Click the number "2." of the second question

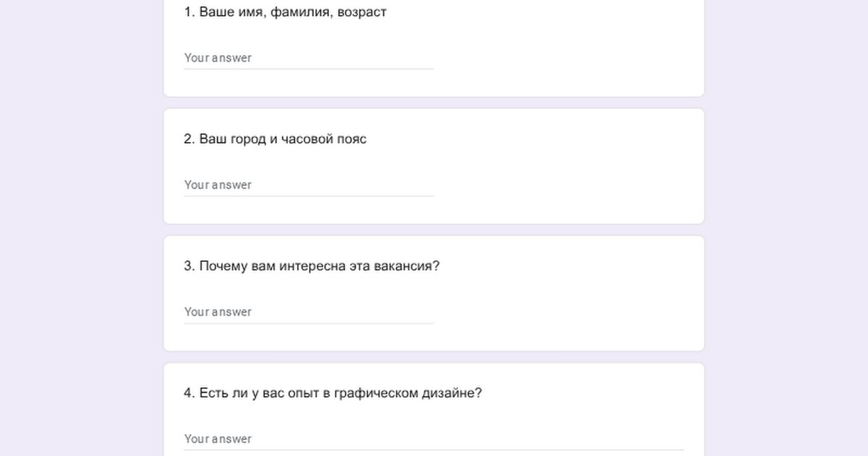tap(190, 139)
